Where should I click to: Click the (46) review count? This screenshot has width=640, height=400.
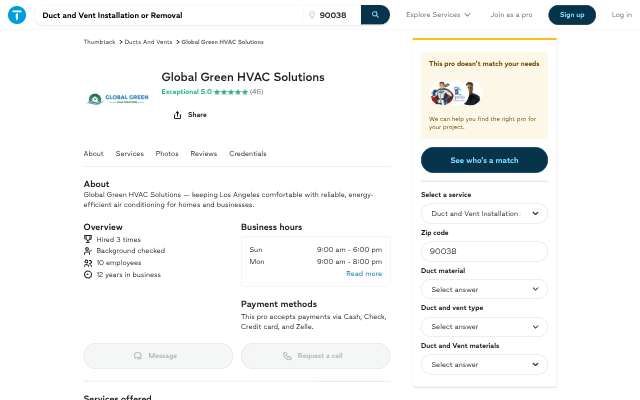[x=256, y=92]
